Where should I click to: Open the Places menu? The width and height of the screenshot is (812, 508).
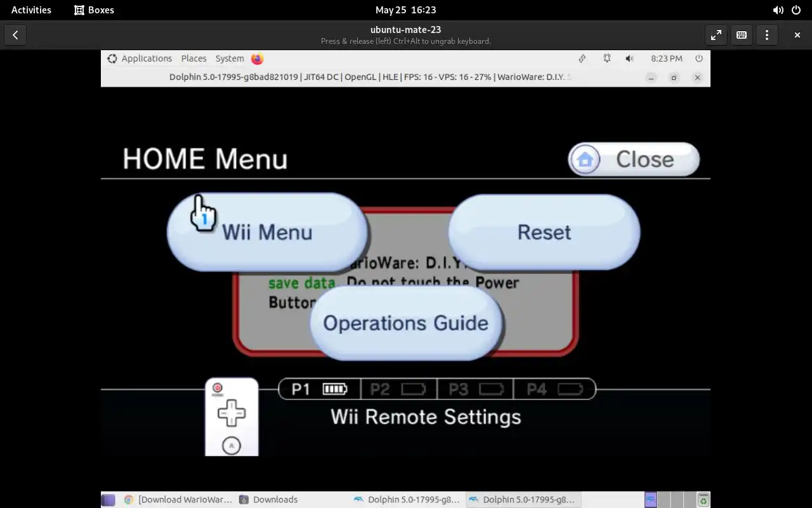pos(193,58)
